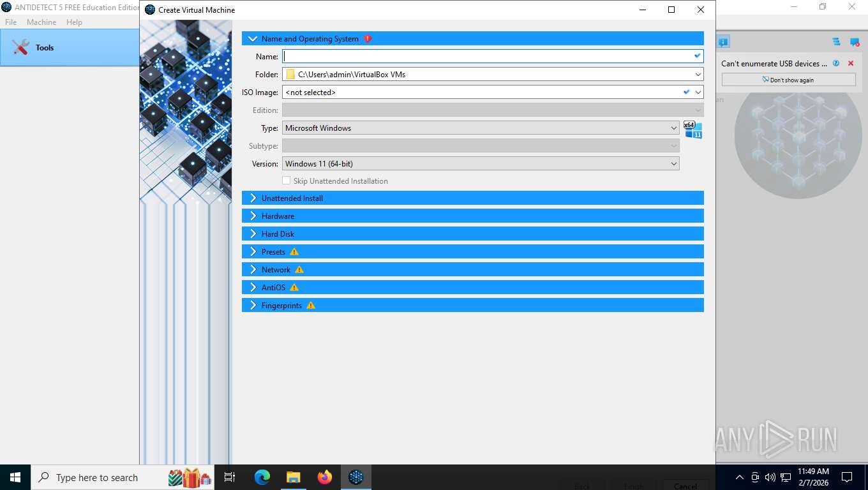Screen dimensions: 868x490
Task: Click the Tools wrench icon in the sidebar
Action: click(20, 47)
